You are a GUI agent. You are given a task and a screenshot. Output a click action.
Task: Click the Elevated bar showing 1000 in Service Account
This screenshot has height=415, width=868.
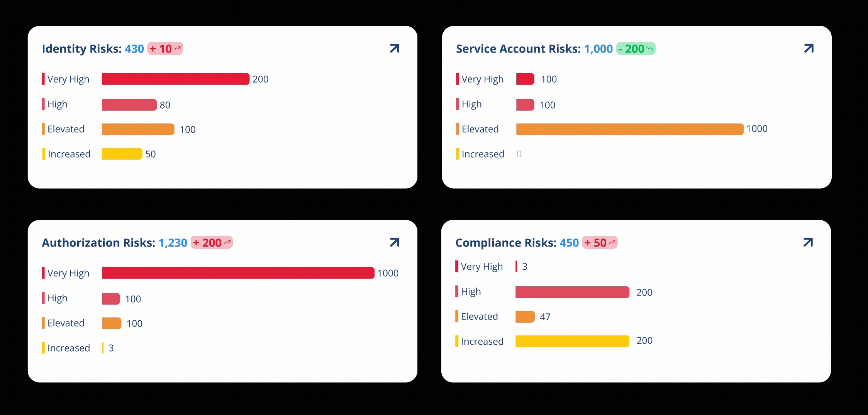629,129
